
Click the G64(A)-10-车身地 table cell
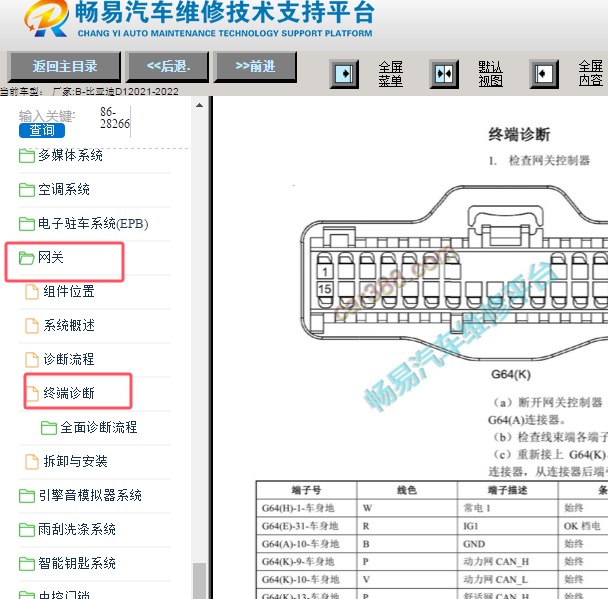point(306,544)
